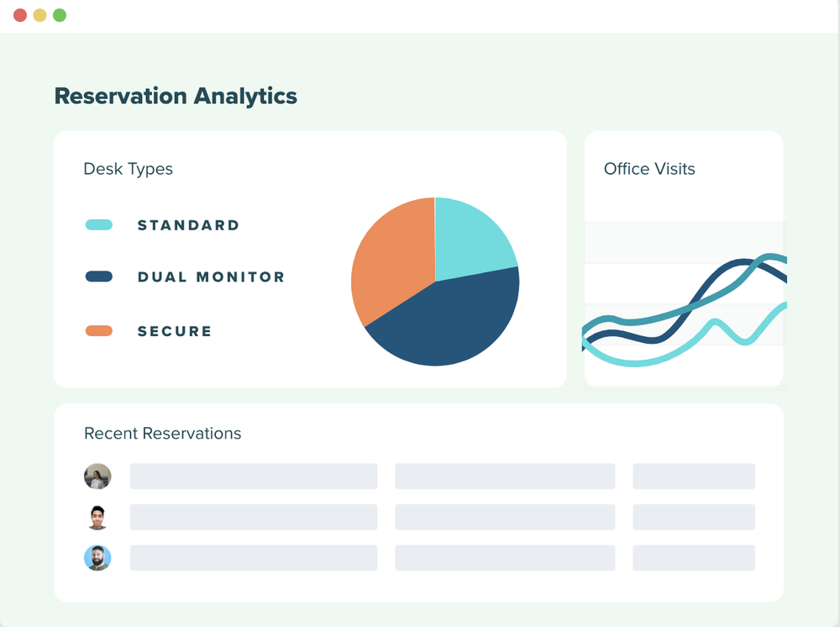Click the STANDARD legend label

click(x=188, y=225)
